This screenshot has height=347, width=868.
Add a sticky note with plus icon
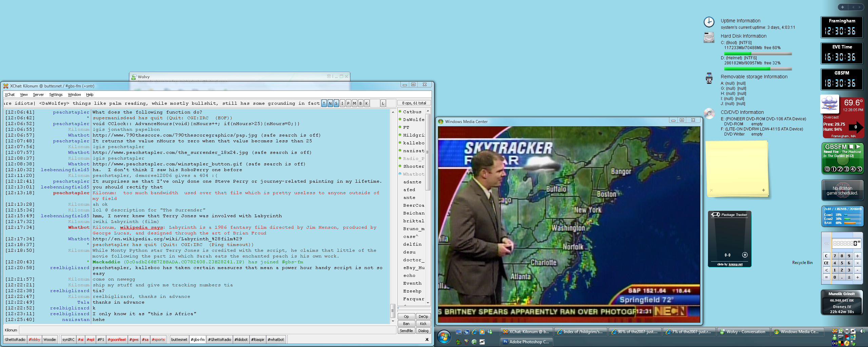764,190
